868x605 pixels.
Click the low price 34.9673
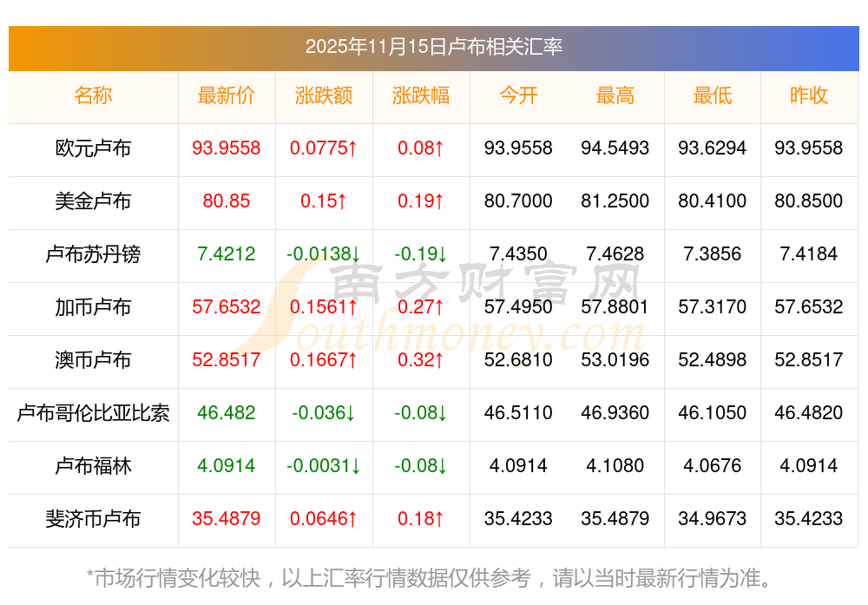coord(712,519)
